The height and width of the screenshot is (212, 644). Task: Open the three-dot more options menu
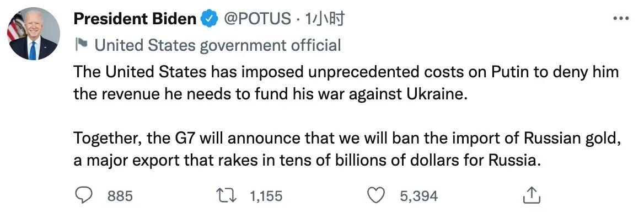pos(621,18)
